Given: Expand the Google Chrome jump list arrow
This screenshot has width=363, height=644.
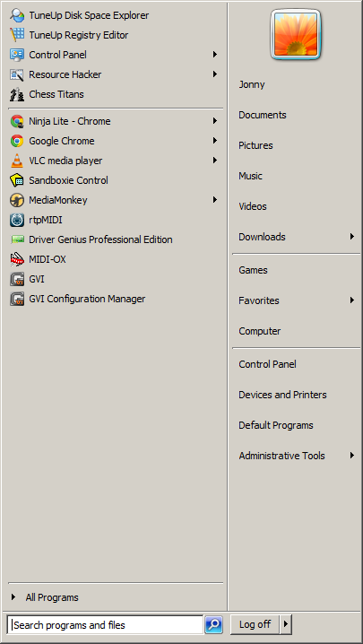Looking at the screenshot, I should click(x=214, y=141).
